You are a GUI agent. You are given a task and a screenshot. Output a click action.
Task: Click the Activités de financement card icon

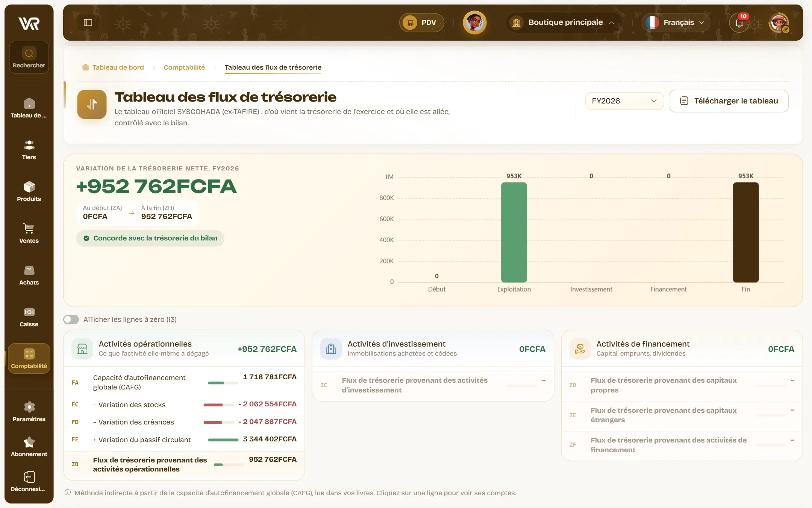coord(580,349)
